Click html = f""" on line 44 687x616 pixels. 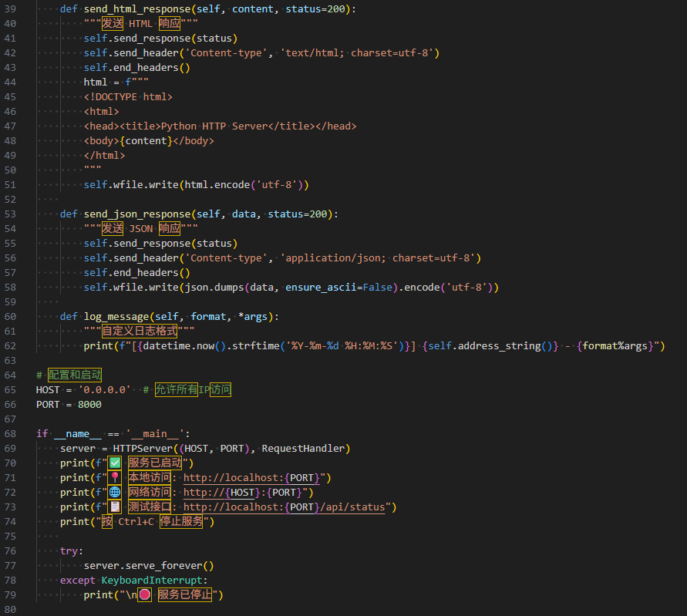116,82
